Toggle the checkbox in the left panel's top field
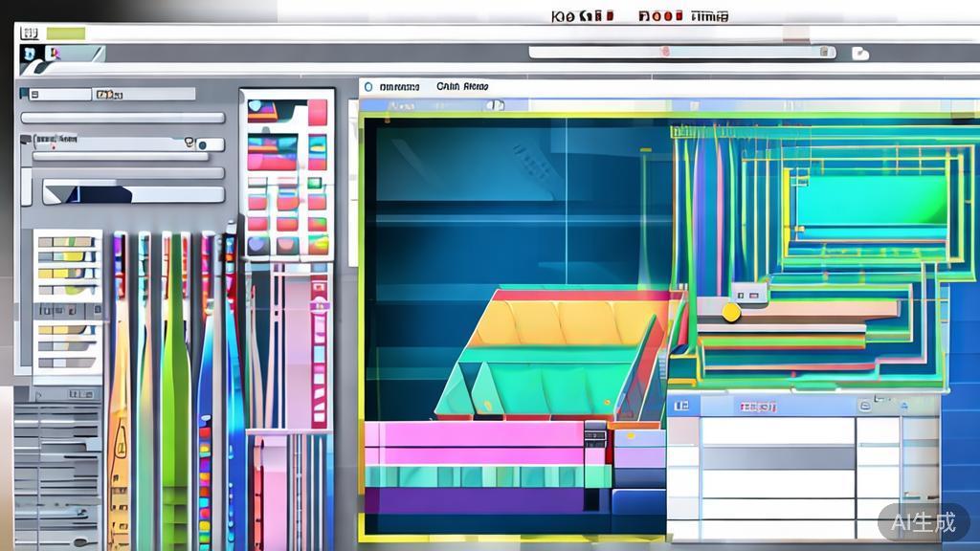Screen dimensions: 980x551 tap(34, 93)
